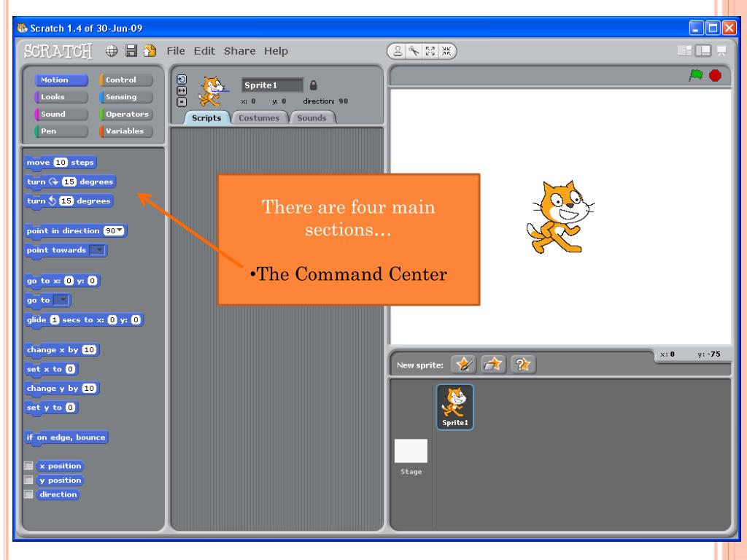Click the move 10 steps block
Image resolution: width=747 pixels, height=560 pixels.
61,163
